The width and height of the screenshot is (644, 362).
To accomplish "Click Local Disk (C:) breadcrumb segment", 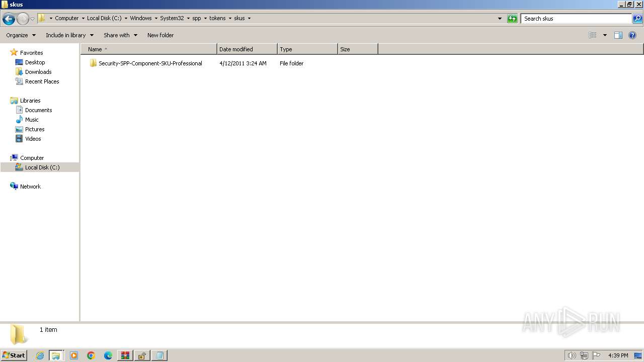I will [x=104, y=18].
